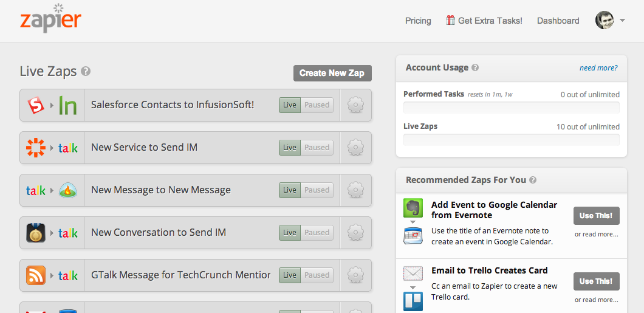The image size is (644, 313).
Task: Click the 10 out of unlimited zaps count
Action: tap(587, 126)
